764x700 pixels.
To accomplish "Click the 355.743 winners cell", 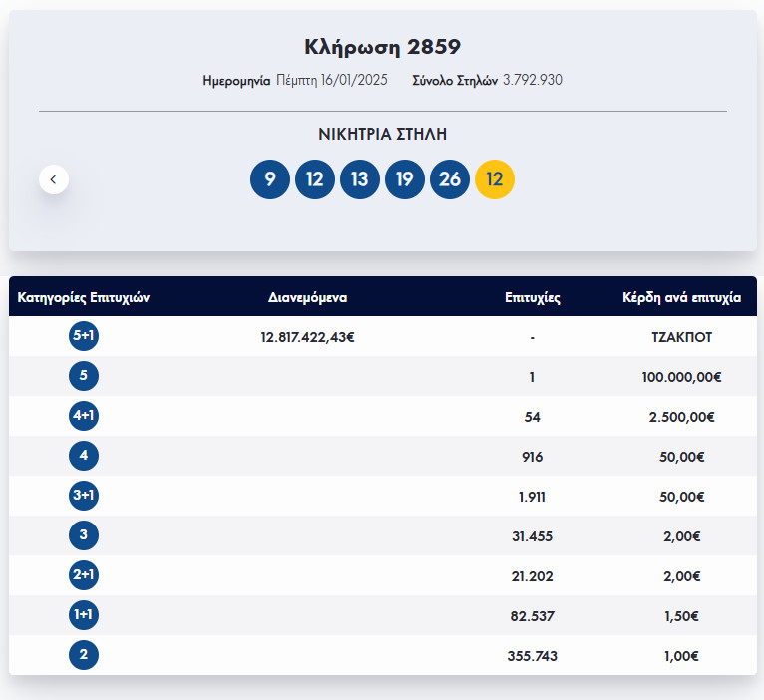I will pos(532,657).
